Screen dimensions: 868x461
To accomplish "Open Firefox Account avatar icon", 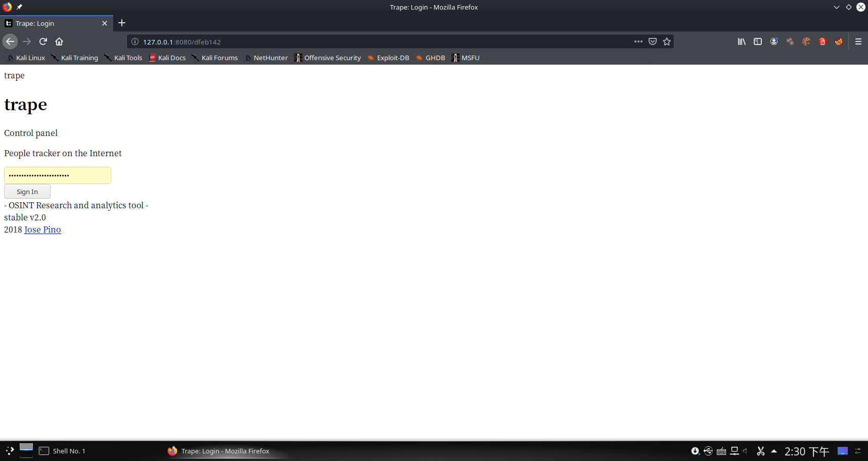I will click(x=774, y=41).
